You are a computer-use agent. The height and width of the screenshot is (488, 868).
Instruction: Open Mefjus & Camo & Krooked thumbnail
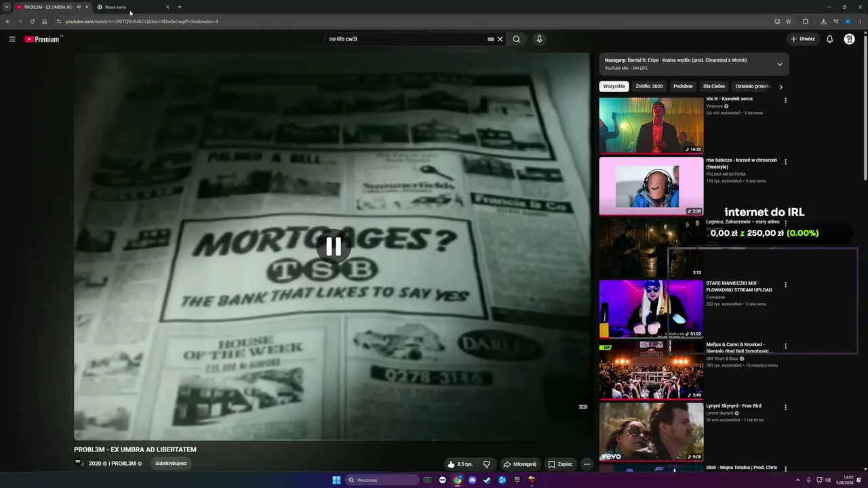[651, 371]
